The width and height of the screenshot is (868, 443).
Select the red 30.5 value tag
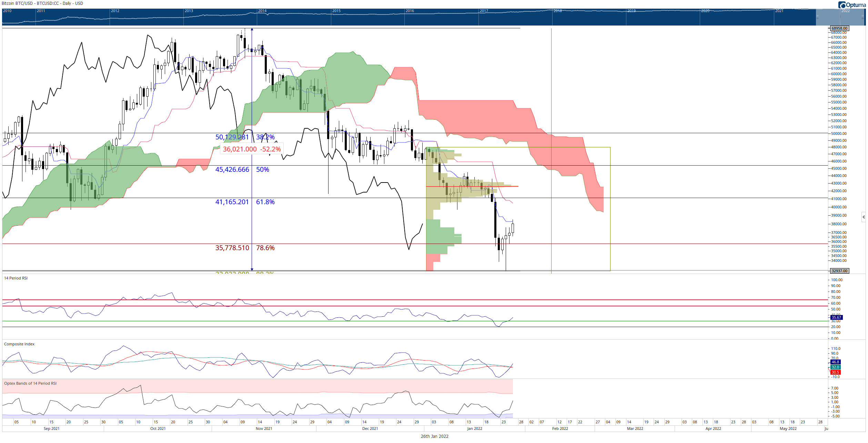[836, 372]
